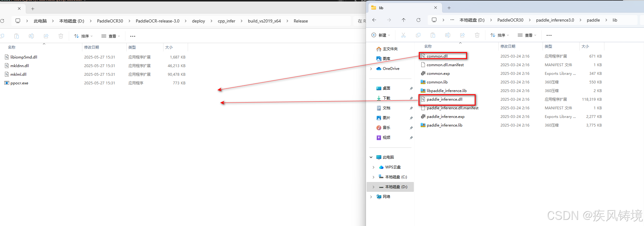Go up one folder level in lib window
Screen dimensions: 644x226
tap(403, 20)
